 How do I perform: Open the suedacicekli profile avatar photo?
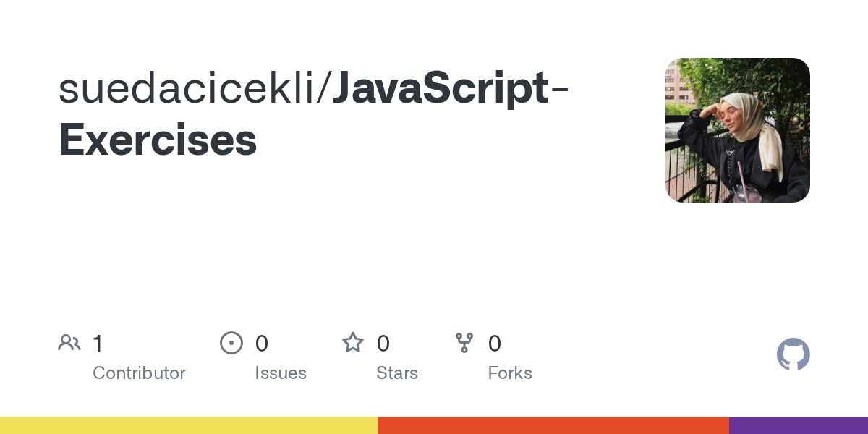pyautogui.click(x=738, y=130)
